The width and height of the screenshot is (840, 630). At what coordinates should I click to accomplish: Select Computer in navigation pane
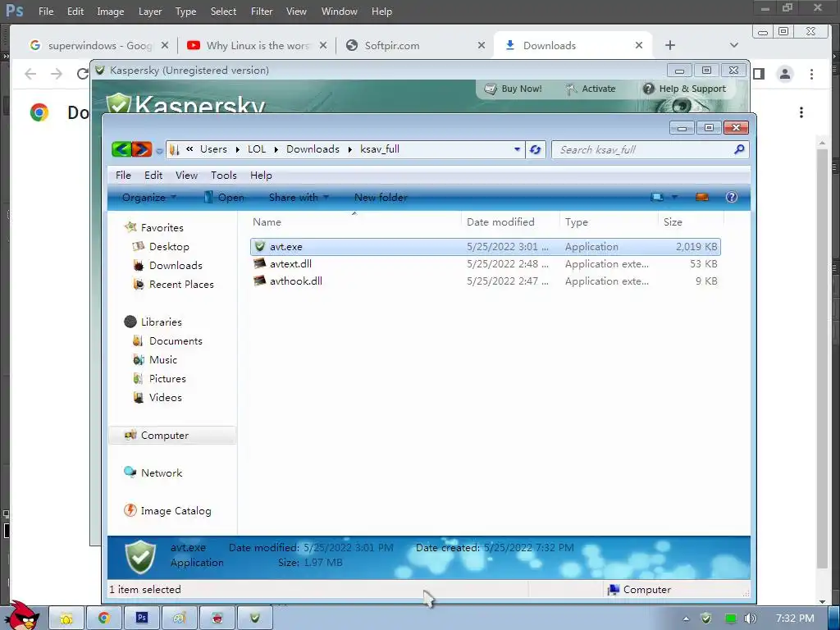172,435
